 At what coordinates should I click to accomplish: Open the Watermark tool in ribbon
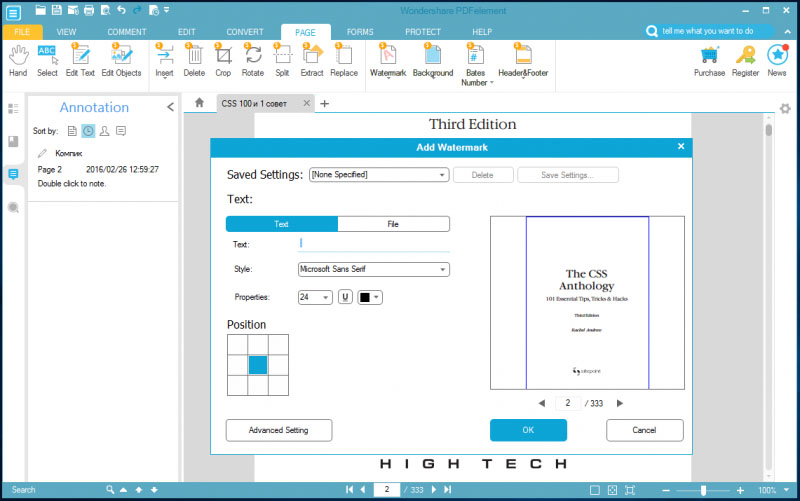(388, 61)
